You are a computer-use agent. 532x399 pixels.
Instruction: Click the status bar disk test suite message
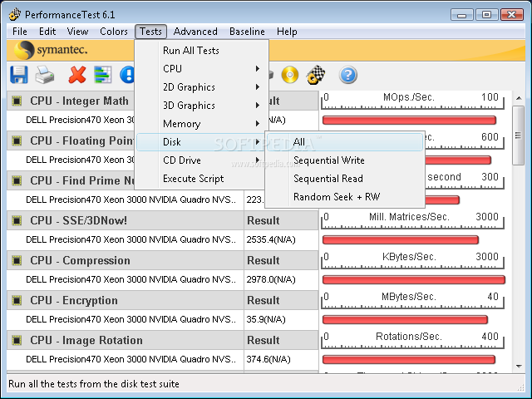(94, 384)
